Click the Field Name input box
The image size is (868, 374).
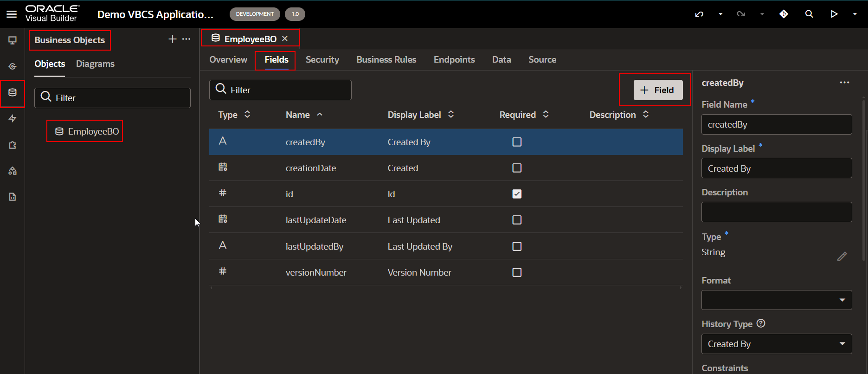point(777,124)
